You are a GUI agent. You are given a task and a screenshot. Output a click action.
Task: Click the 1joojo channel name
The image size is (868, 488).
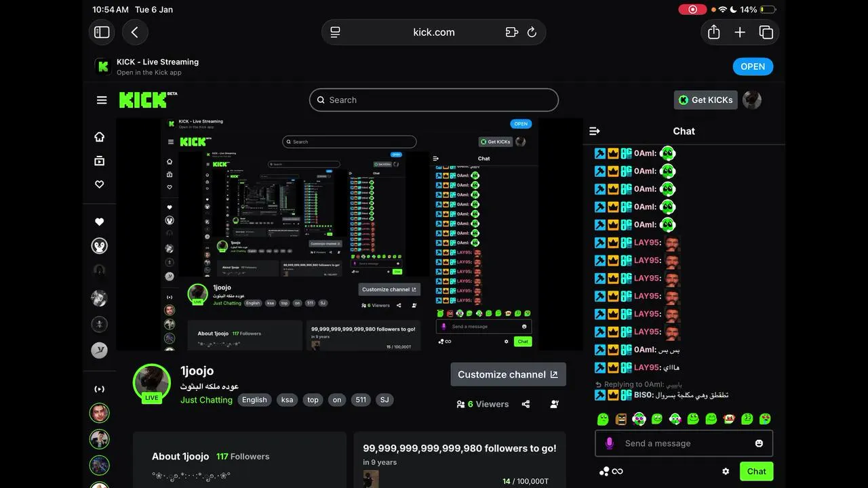point(197,371)
